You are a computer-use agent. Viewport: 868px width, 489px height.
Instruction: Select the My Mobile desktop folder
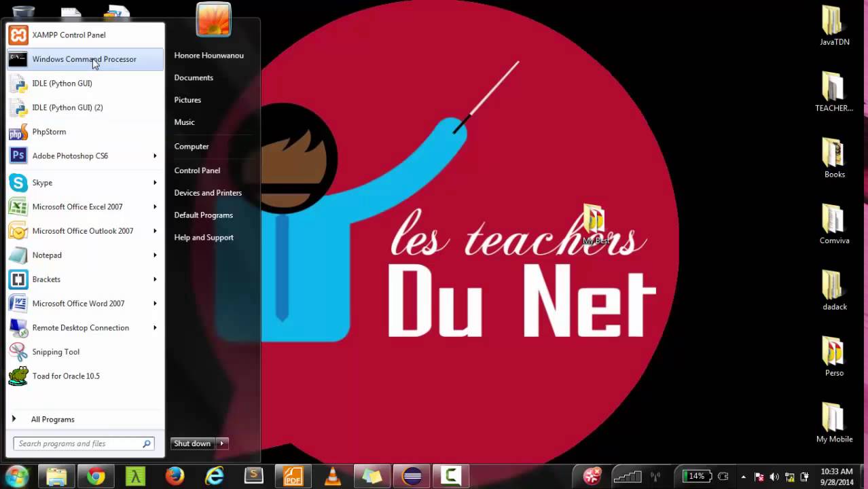click(x=834, y=422)
